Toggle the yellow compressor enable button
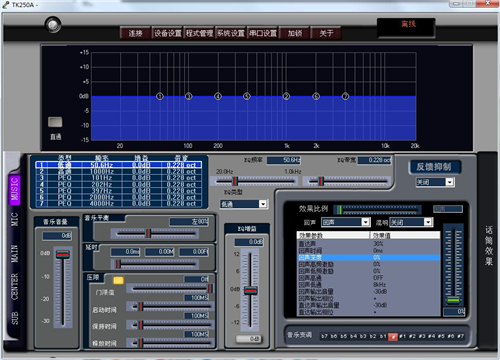The width and height of the screenshot is (500, 360). pyautogui.click(x=118, y=280)
